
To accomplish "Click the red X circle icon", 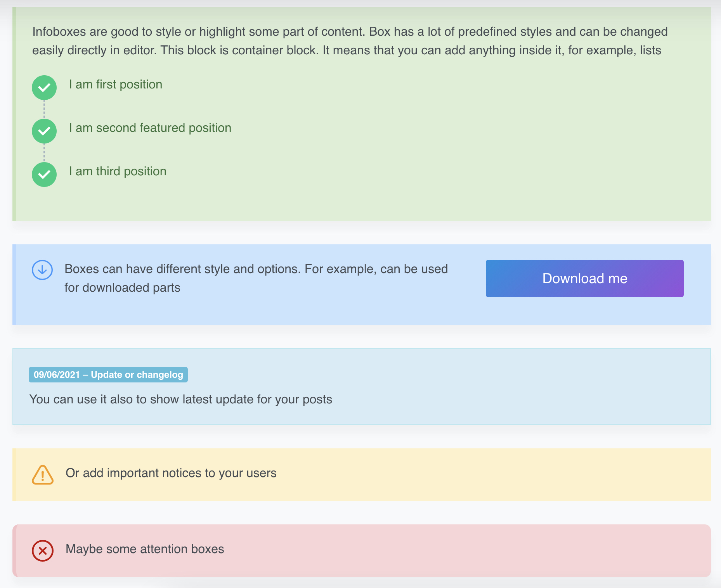I will (43, 550).
